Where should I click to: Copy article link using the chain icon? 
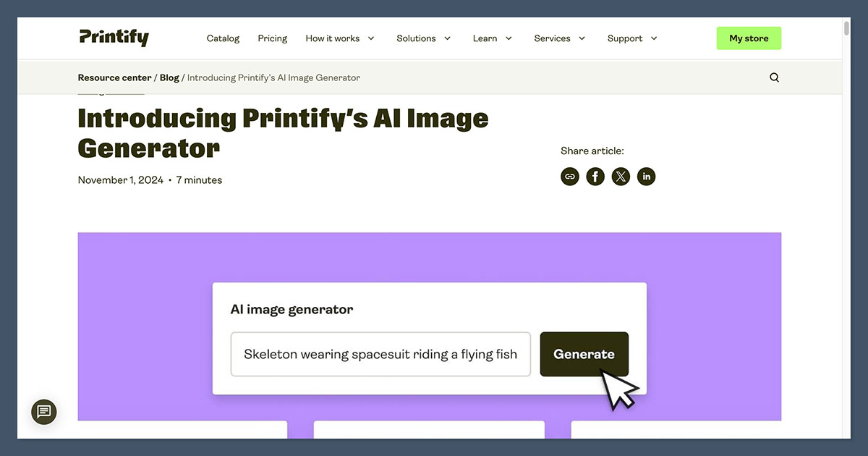(570, 176)
